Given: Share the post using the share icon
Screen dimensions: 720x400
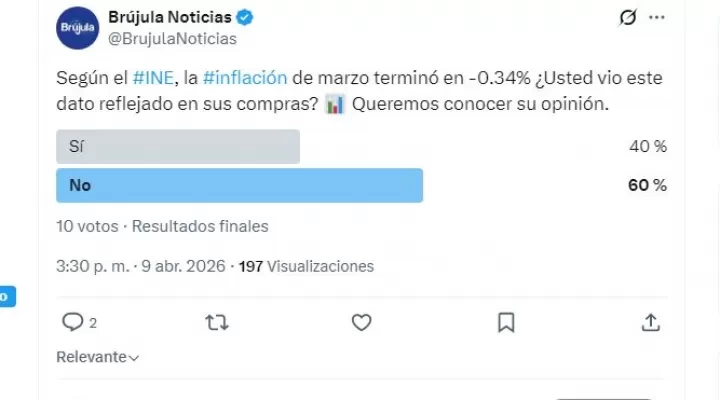Looking at the screenshot, I should tap(650, 322).
